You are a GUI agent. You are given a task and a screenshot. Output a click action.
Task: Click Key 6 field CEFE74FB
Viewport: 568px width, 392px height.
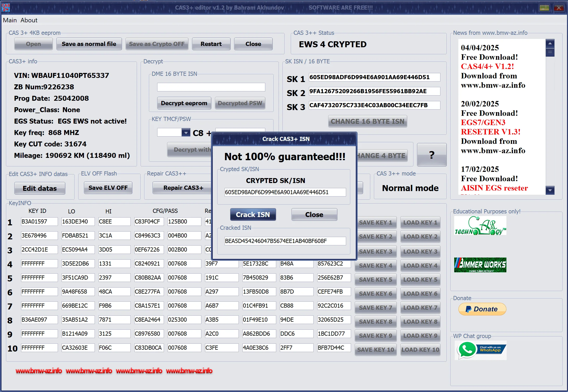(334, 292)
